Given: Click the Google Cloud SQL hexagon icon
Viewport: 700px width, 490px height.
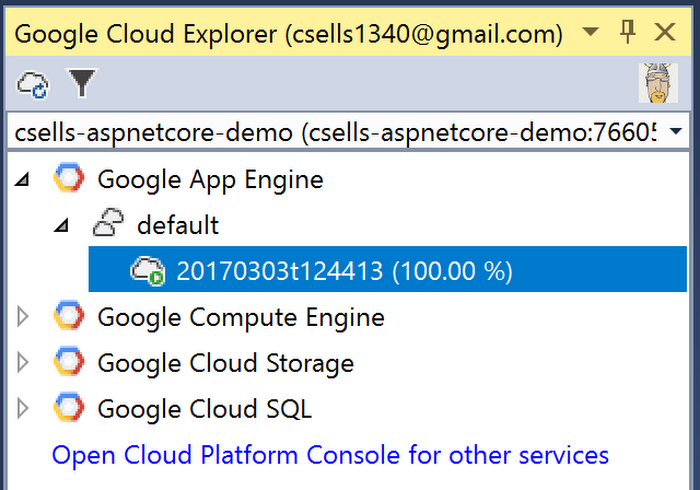Looking at the screenshot, I should pyautogui.click(x=68, y=407).
